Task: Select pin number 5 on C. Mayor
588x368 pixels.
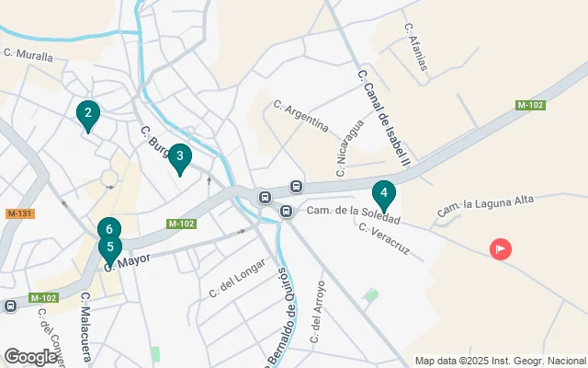Action: (x=110, y=250)
